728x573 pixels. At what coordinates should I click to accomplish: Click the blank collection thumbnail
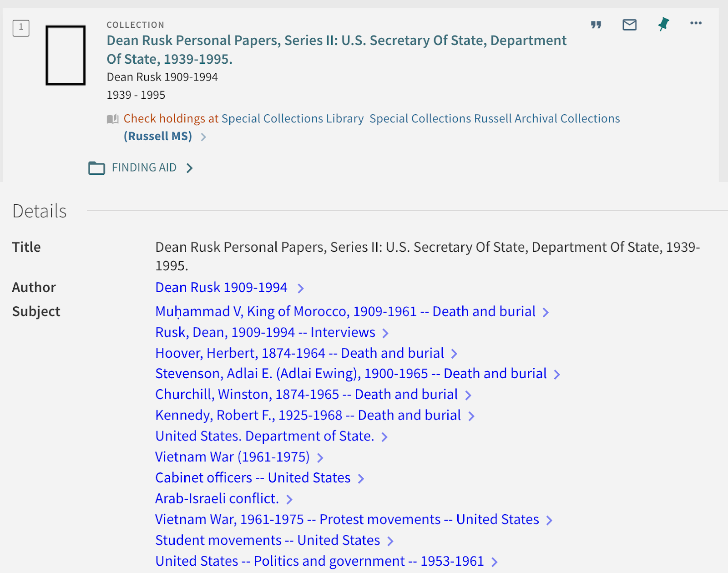pos(66,56)
